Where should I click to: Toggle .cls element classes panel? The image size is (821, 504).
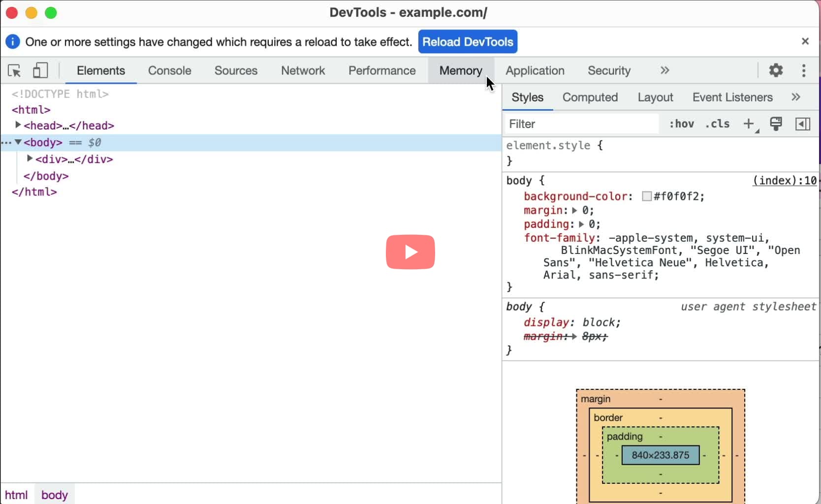coord(717,124)
